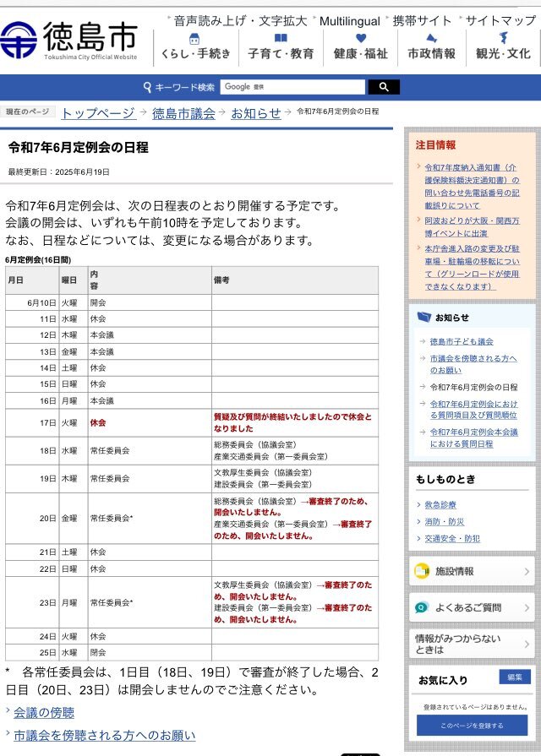Open 令和7年6月定例会における質問項目 link
This screenshot has width=541, height=756.
tap(473, 410)
